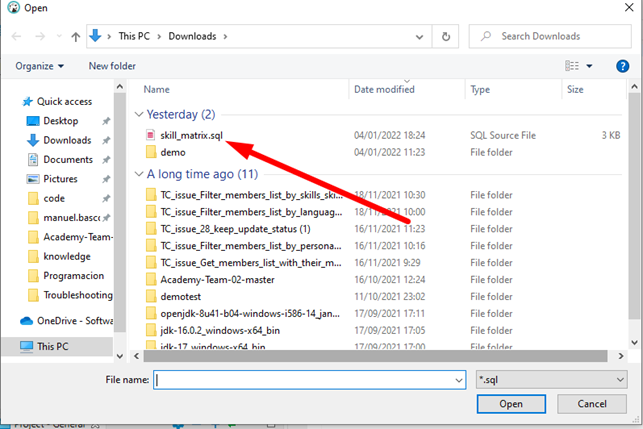Click the Back navigation arrow
Screen dimensions: 643x429
(17, 37)
